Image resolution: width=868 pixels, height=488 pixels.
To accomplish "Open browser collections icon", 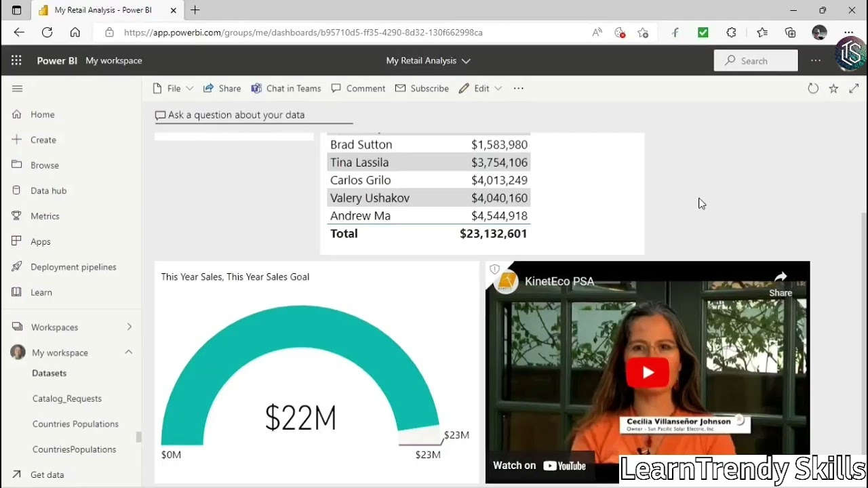I will (790, 32).
